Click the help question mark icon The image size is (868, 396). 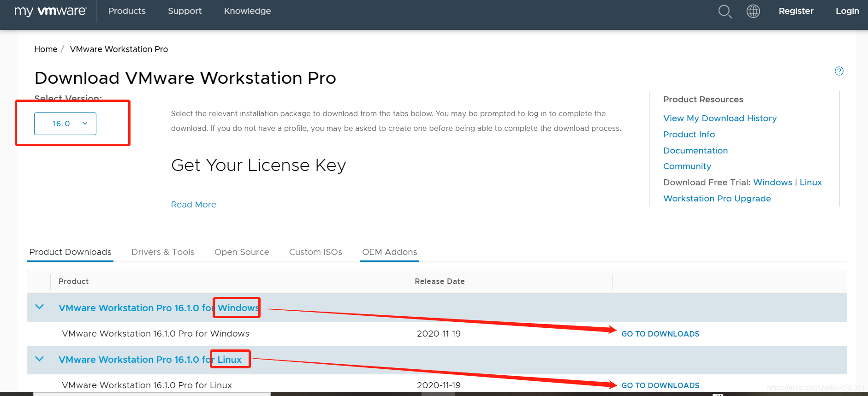(x=839, y=71)
